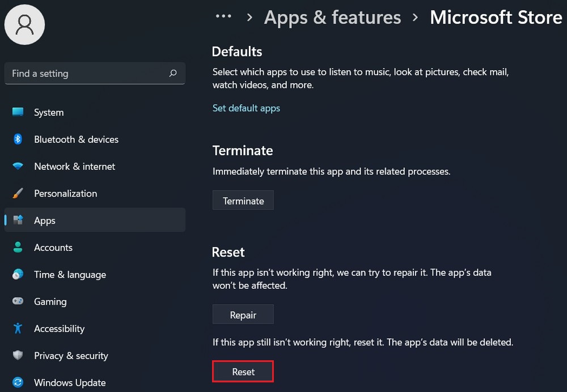Click the Gaming controller icon
Screen dimensions: 567x392
(x=18, y=301)
